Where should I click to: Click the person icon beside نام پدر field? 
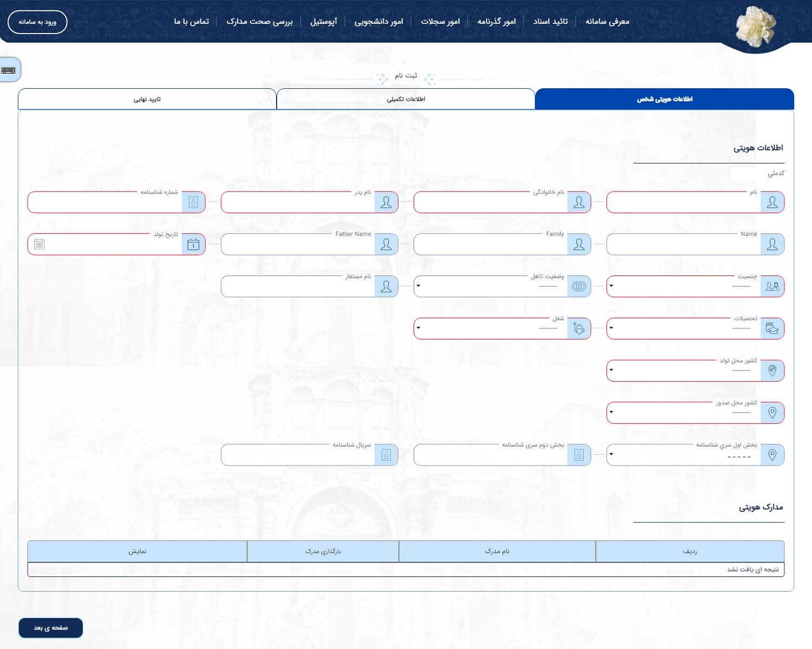[x=386, y=202]
